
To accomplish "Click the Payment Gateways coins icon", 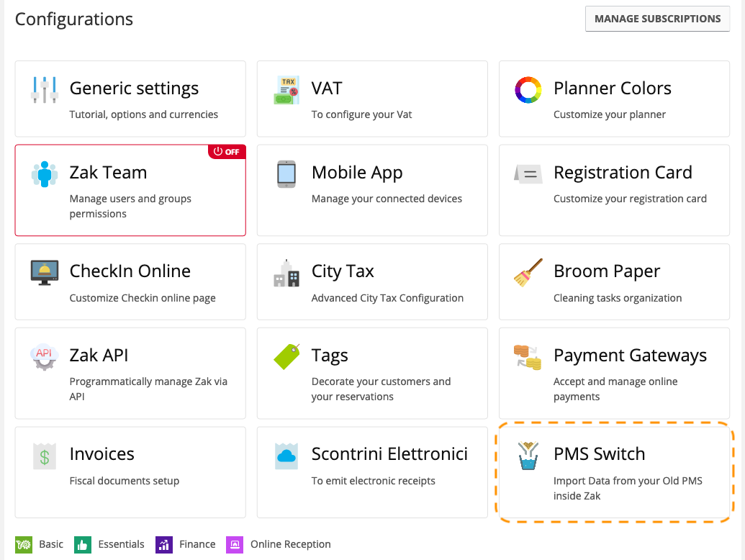I will [x=528, y=357].
